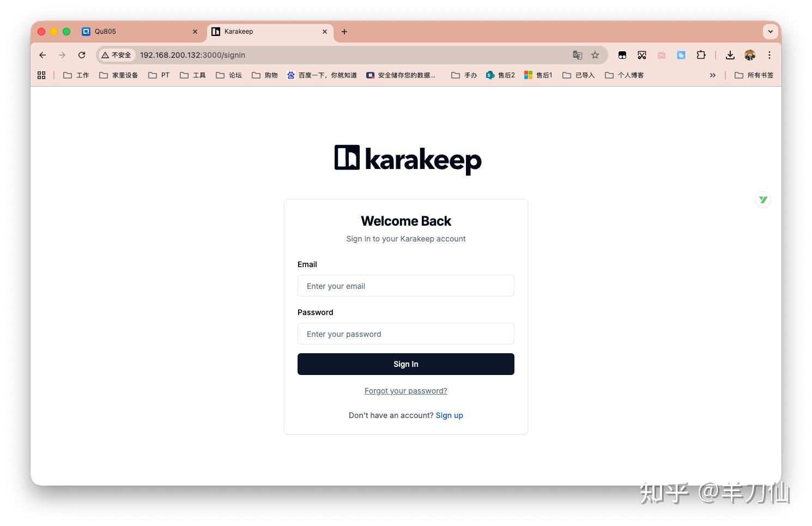Open the tab search dropdown arrow
This screenshot has width=812, height=526.
[770, 32]
